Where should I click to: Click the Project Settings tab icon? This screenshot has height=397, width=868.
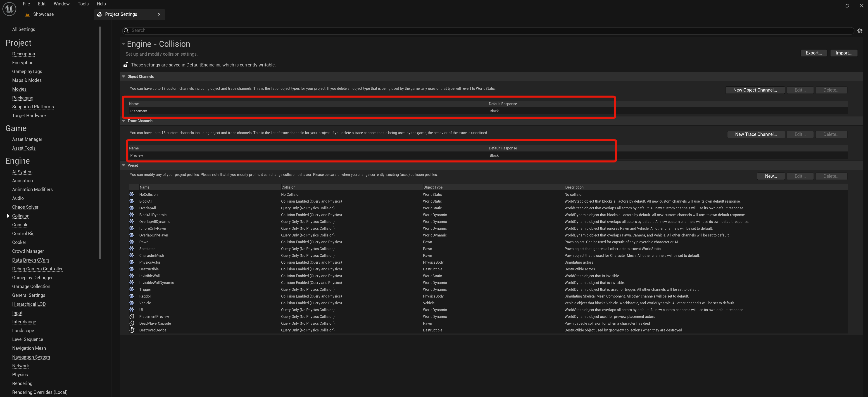click(99, 14)
